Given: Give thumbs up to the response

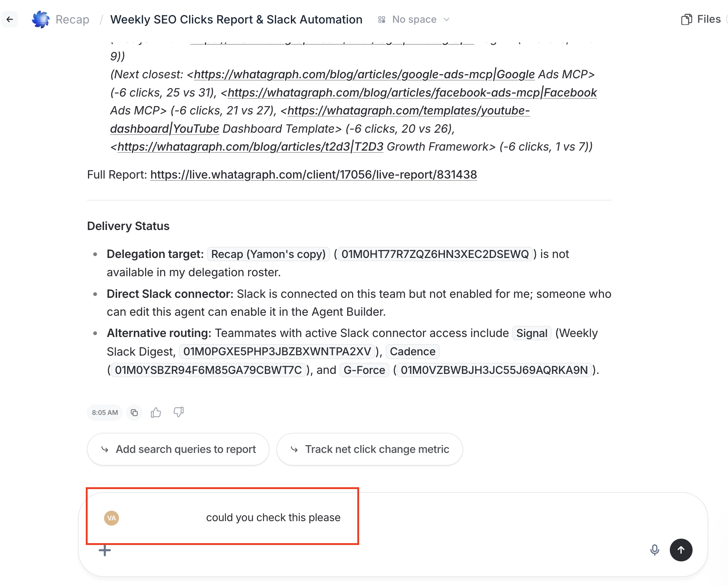Looking at the screenshot, I should tap(156, 412).
